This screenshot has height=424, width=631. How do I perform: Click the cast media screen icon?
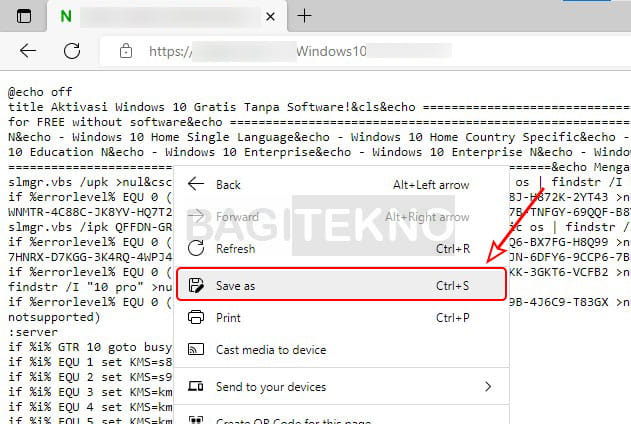(196, 350)
